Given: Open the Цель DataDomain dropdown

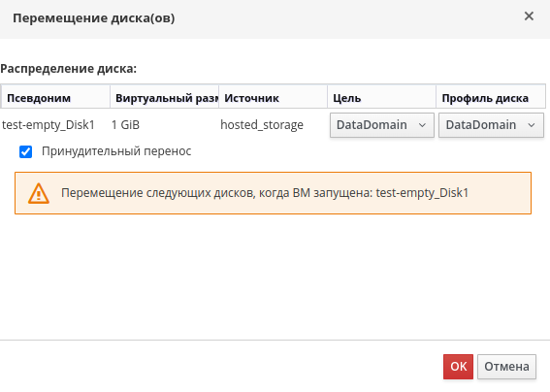Looking at the screenshot, I should pos(381,125).
